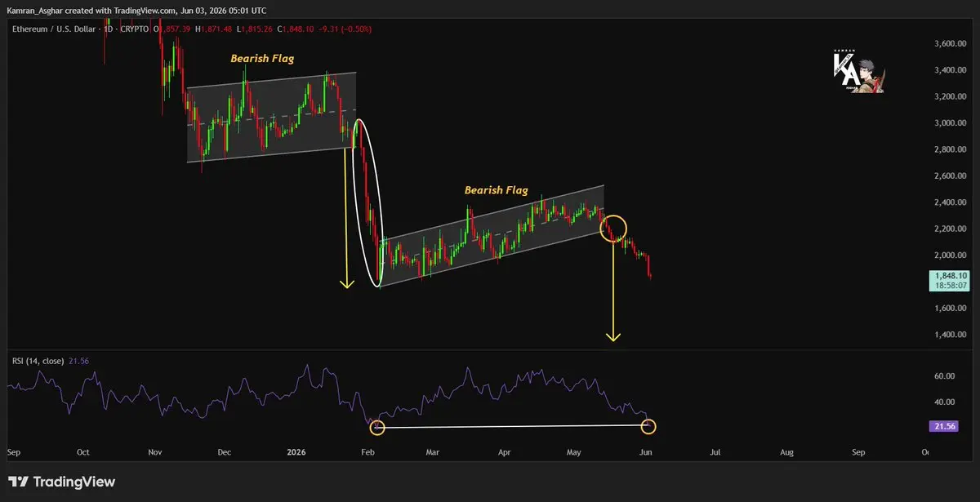Click the header text Kamran_Asghar created with TradingView.com
Screen dimensions: 980x502
91,10
